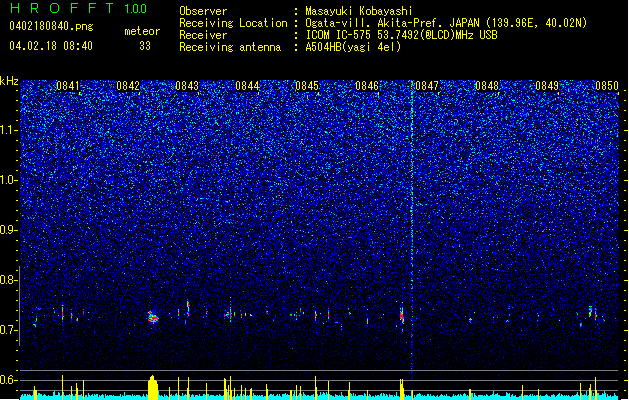This screenshot has width=629, height=400.
Task: Click the HROFFT 1.0.0 title text
Action: pyautogui.click(x=78, y=8)
